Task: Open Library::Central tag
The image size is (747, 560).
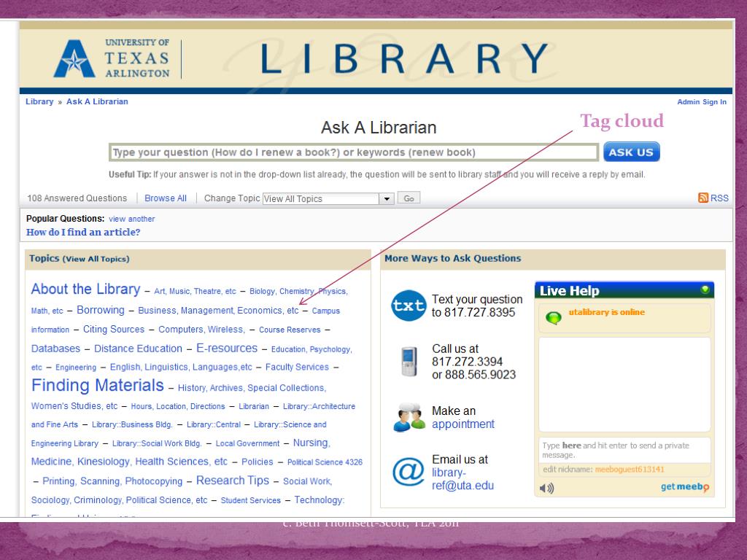Action: [214, 425]
